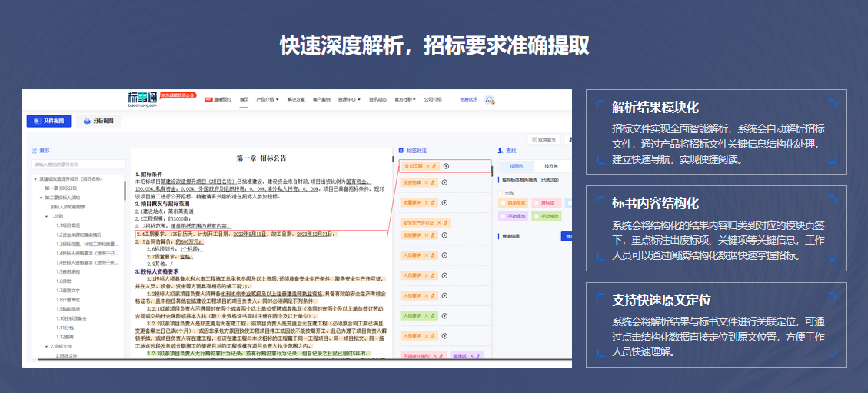Select 1.11分包 in the tree
The image size is (868, 393).
(x=65, y=328)
